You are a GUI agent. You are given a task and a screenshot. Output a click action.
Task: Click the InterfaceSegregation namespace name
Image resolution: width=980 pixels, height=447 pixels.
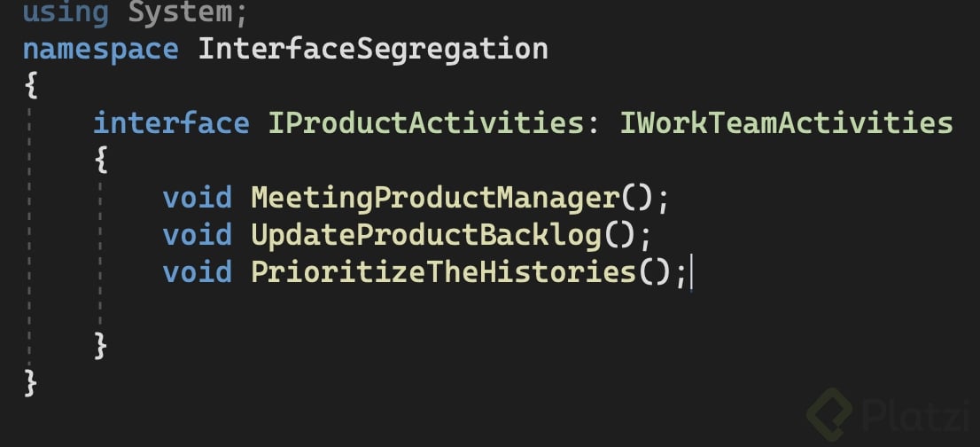[373, 47]
